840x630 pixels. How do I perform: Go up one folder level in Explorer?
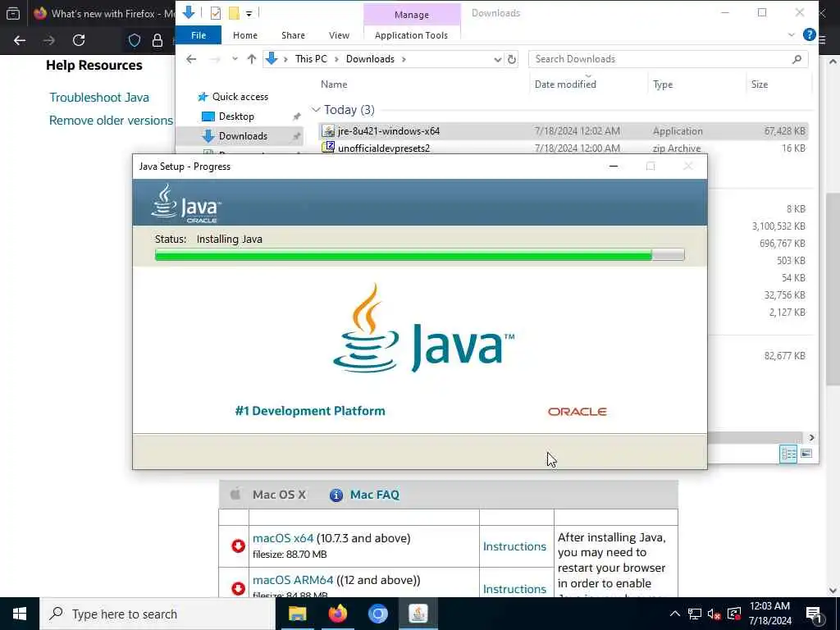pos(251,59)
